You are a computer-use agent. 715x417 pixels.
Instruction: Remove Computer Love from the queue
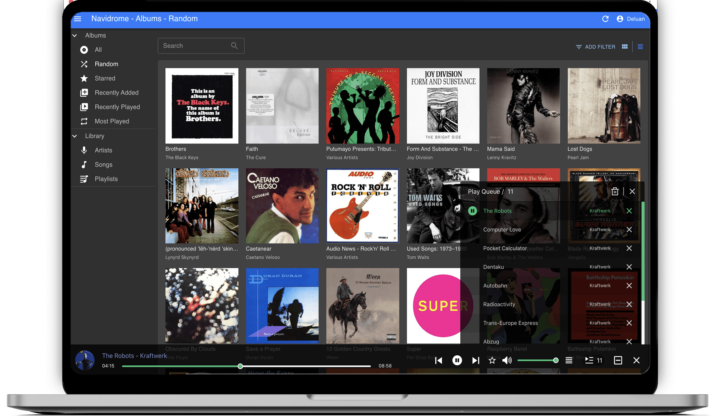(629, 229)
